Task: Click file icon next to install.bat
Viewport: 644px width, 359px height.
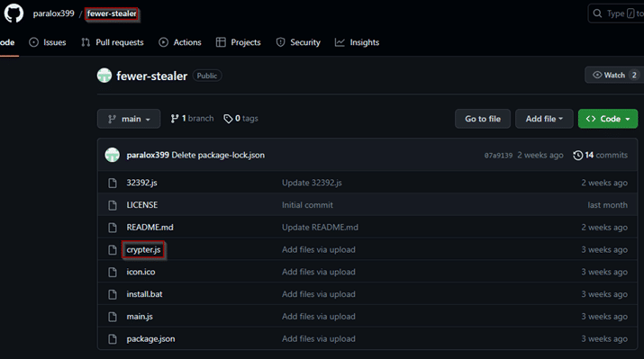Action: (x=112, y=294)
